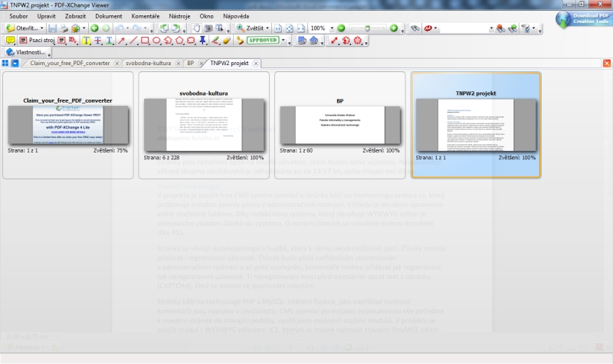Click the Actual Size page icon
Screen dimensions: 613x364
[x=278, y=28]
